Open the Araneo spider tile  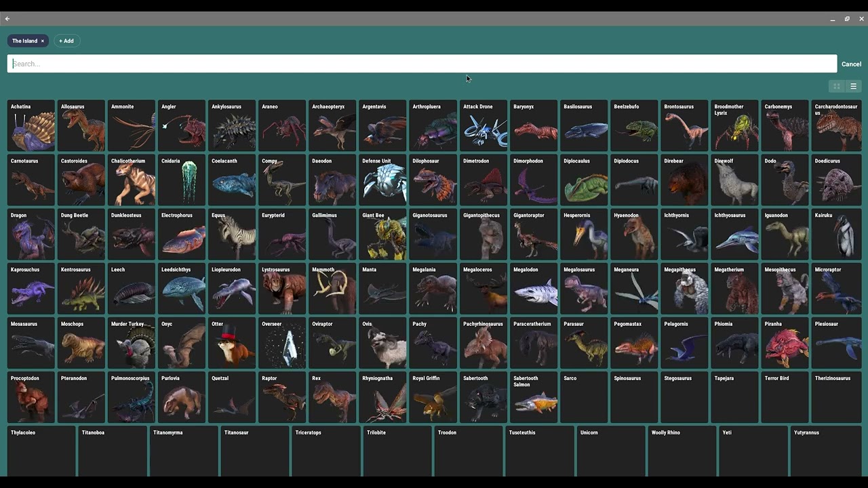(282, 125)
